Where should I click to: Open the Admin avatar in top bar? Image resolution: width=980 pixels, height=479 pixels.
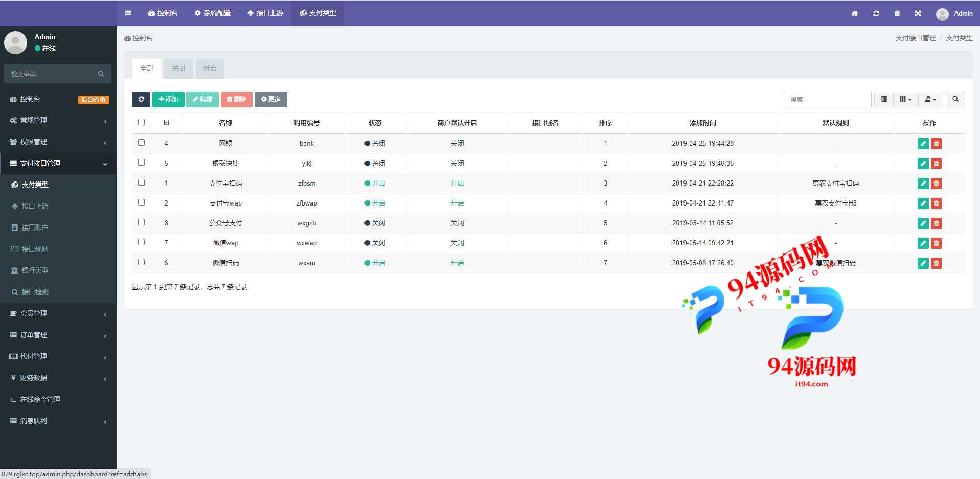pyautogui.click(x=942, y=14)
